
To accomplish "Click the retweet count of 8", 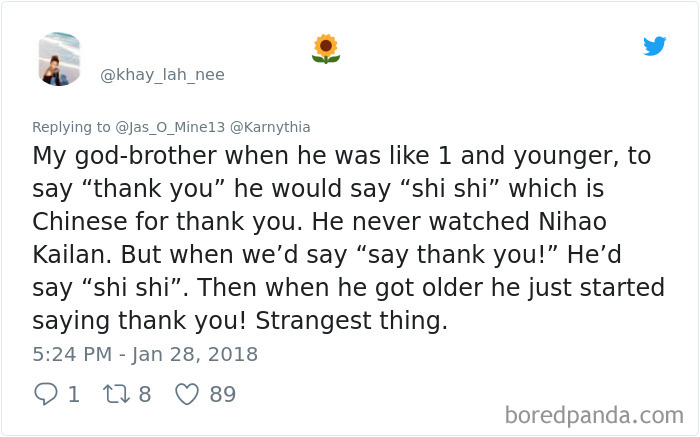I will point(144,394).
